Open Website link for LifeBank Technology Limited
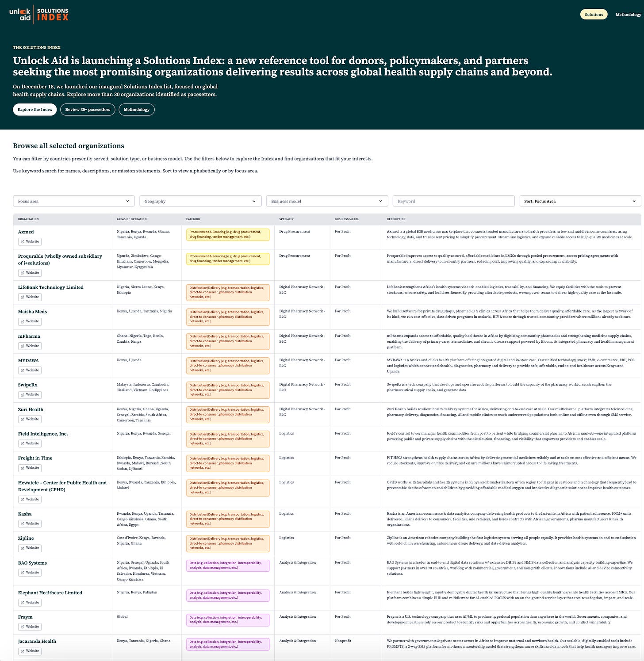Image resolution: width=644 pixels, height=661 pixels. click(x=30, y=297)
